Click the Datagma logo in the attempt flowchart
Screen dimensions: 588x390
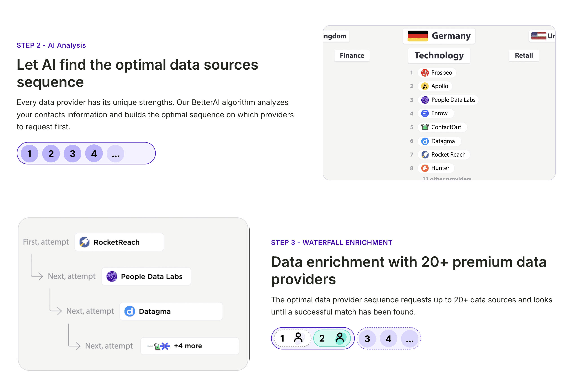130,311
